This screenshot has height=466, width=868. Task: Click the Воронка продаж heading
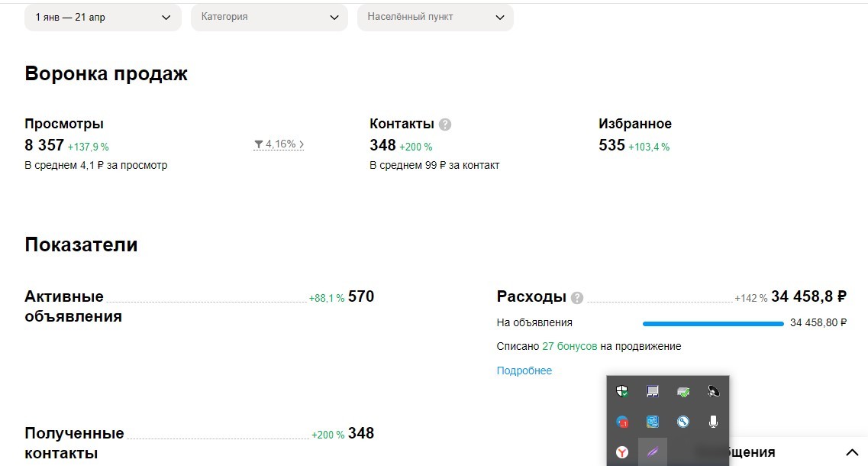click(106, 73)
